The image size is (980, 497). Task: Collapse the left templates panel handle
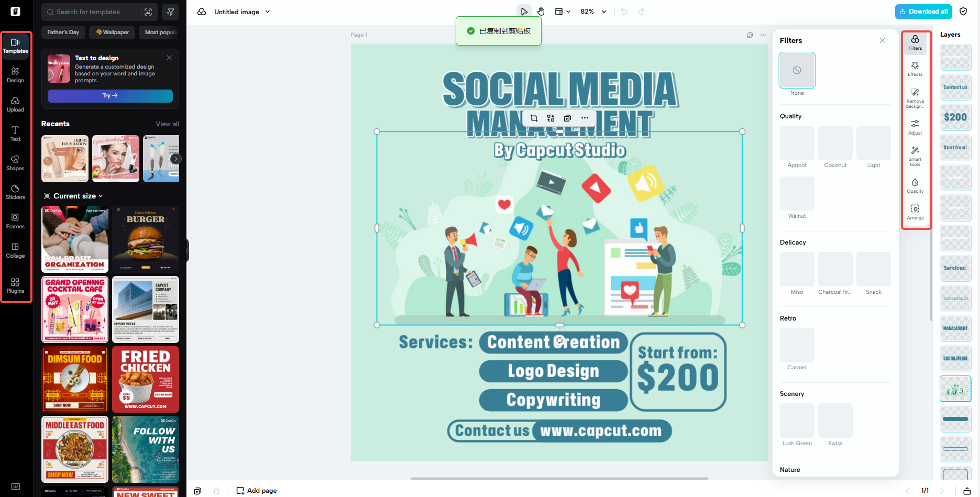tap(188, 250)
